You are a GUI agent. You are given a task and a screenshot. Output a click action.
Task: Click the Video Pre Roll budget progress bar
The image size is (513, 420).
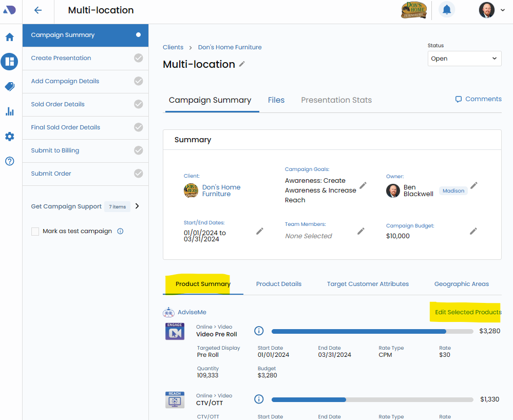(x=372, y=331)
